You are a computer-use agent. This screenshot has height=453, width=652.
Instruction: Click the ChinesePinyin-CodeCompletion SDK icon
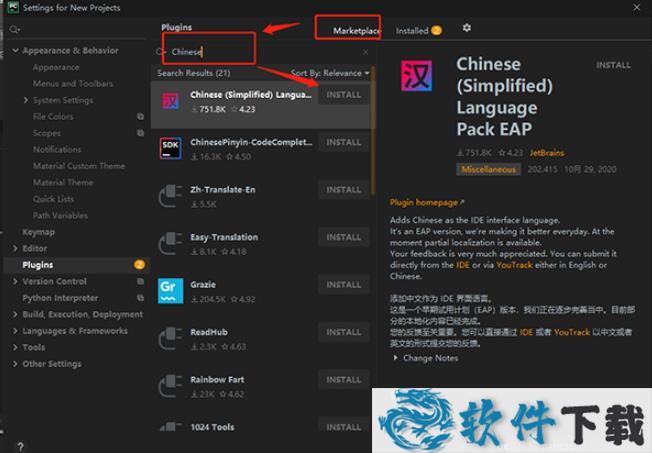pyautogui.click(x=171, y=149)
